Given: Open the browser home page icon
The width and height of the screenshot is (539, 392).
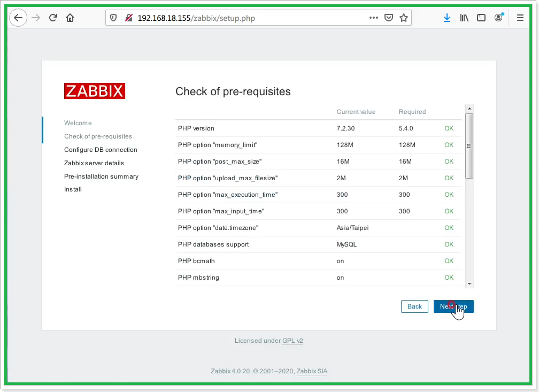Looking at the screenshot, I should [x=70, y=18].
